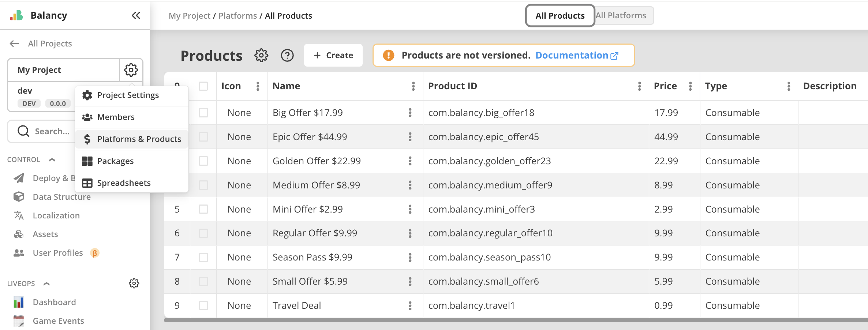
Task: Collapse the sidebar with double chevron icon
Action: pos(136,15)
